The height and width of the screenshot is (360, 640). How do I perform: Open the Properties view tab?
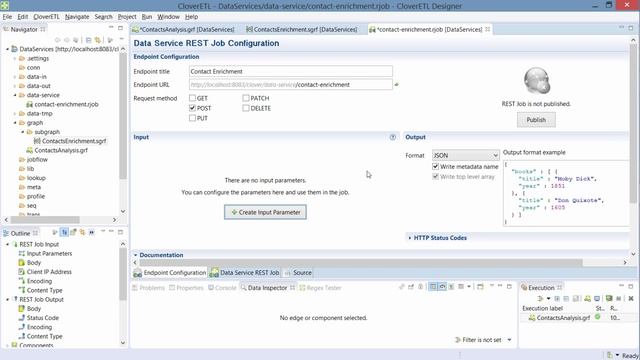186,288
